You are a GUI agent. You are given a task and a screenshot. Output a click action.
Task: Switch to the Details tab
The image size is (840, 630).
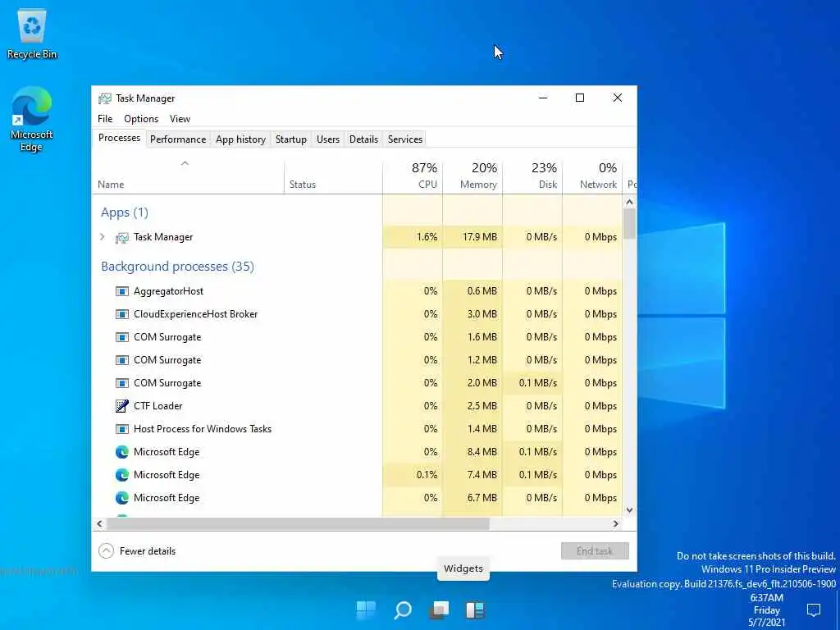(x=363, y=139)
